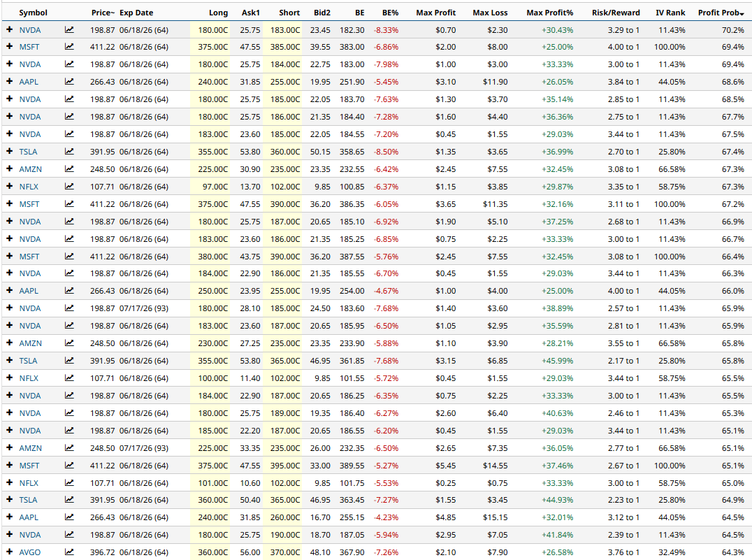Sort table by Max Profit% header

[549, 13]
